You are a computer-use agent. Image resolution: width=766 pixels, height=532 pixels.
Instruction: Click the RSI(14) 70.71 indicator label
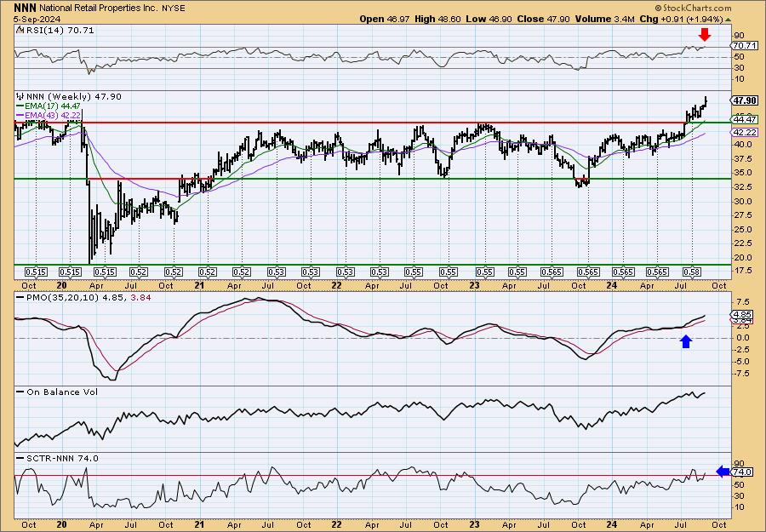[60, 31]
